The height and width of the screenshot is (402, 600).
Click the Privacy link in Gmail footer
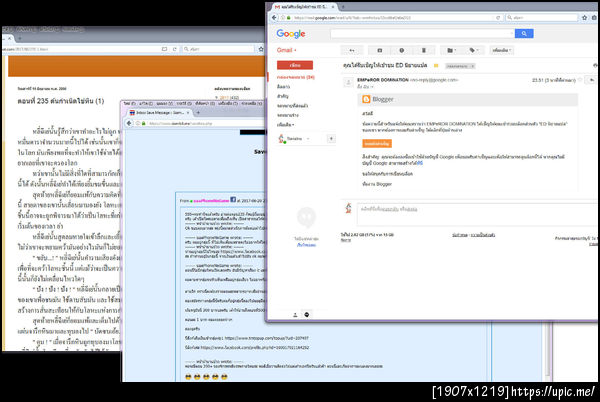[482, 235]
